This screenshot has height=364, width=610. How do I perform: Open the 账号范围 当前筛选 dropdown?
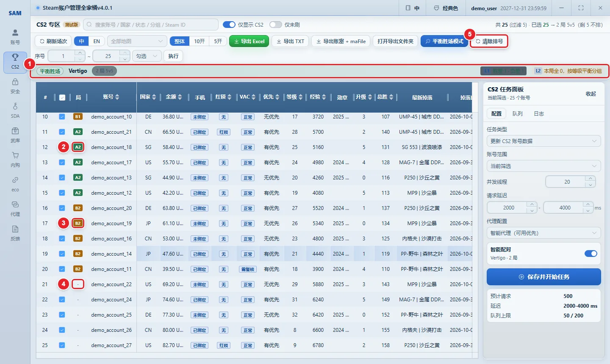pyautogui.click(x=543, y=166)
